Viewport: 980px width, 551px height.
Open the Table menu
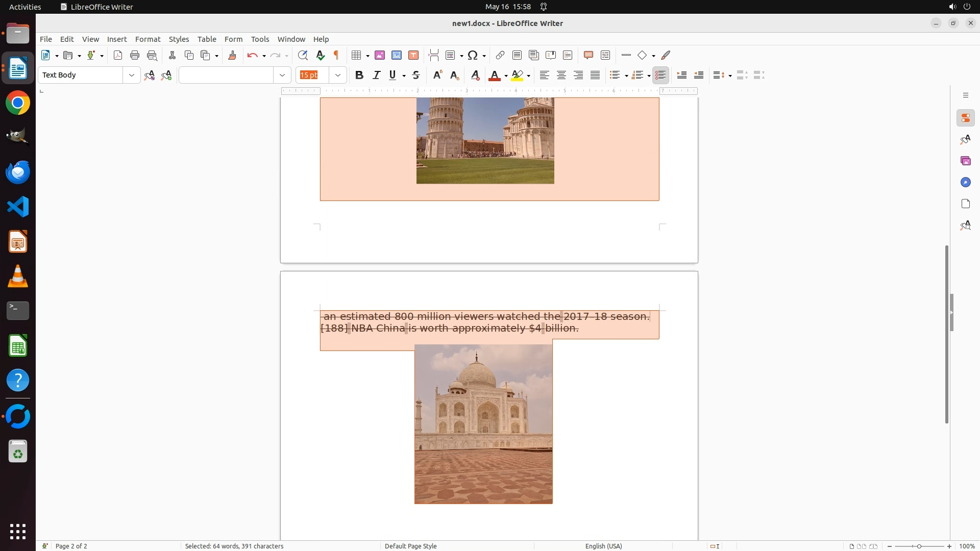[x=207, y=39]
